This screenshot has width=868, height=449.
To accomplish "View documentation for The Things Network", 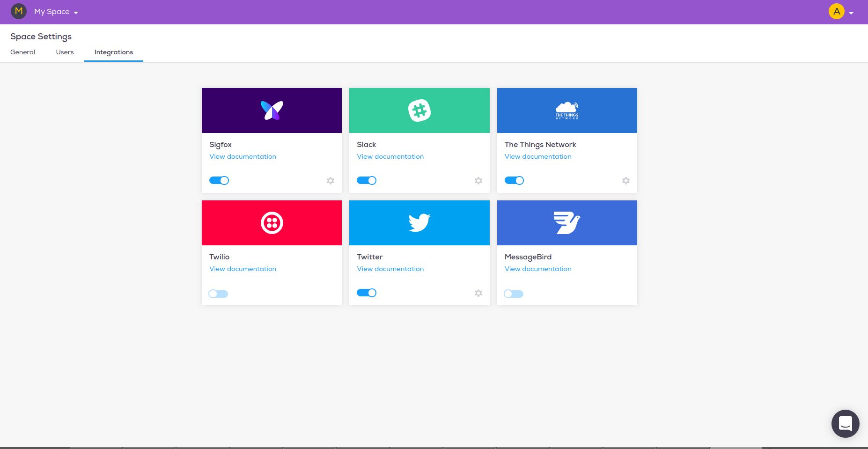I will click(538, 156).
